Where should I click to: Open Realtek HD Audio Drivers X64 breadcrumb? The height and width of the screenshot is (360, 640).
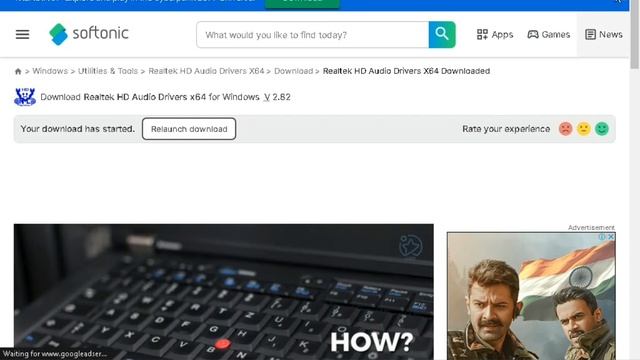click(x=206, y=71)
